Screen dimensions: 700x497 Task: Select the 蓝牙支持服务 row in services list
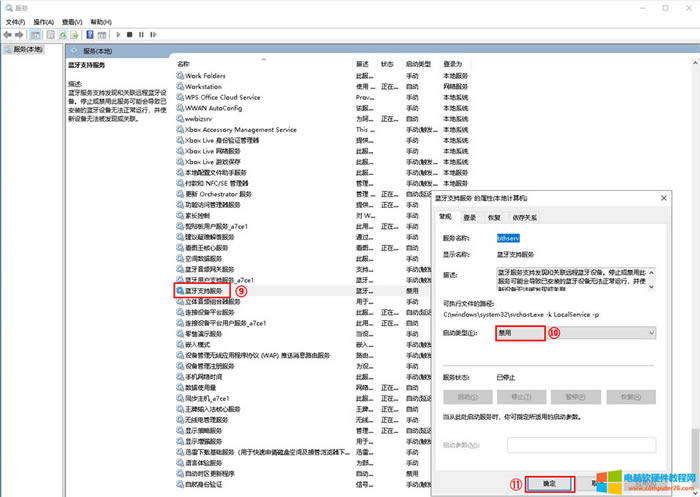[203, 291]
